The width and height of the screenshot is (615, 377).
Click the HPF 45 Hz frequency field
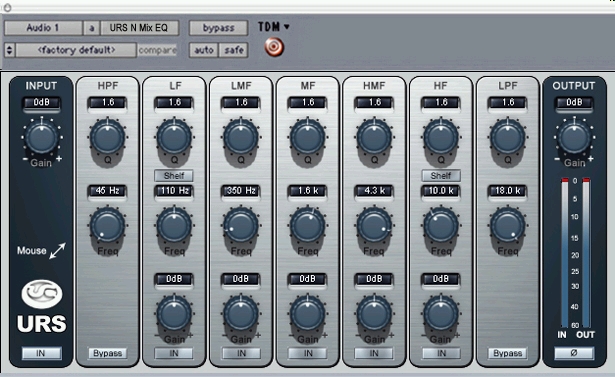(x=107, y=191)
